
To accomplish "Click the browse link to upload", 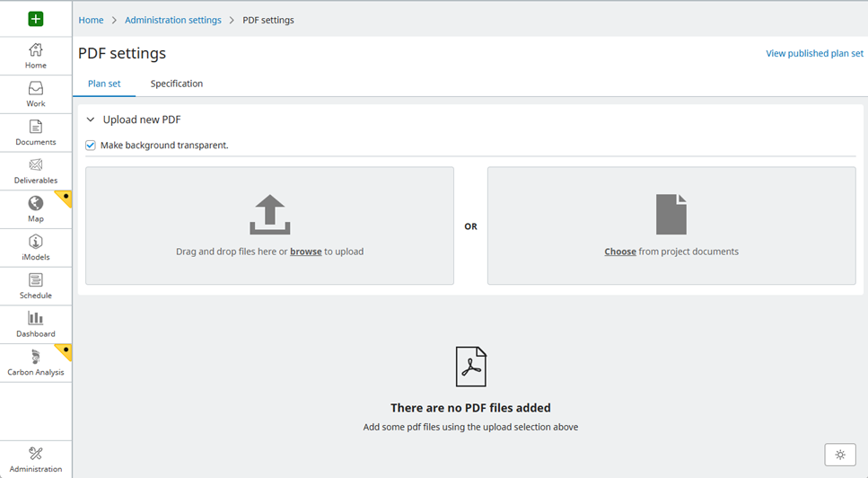I will pos(305,252).
